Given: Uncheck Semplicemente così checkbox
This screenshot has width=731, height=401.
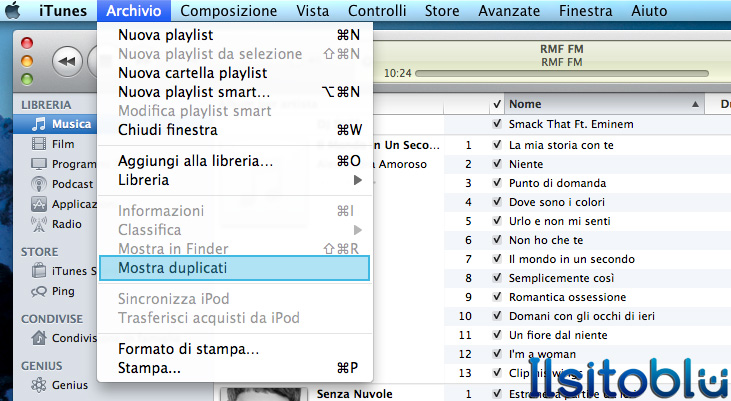Looking at the screenshot, I should point(497,278).
